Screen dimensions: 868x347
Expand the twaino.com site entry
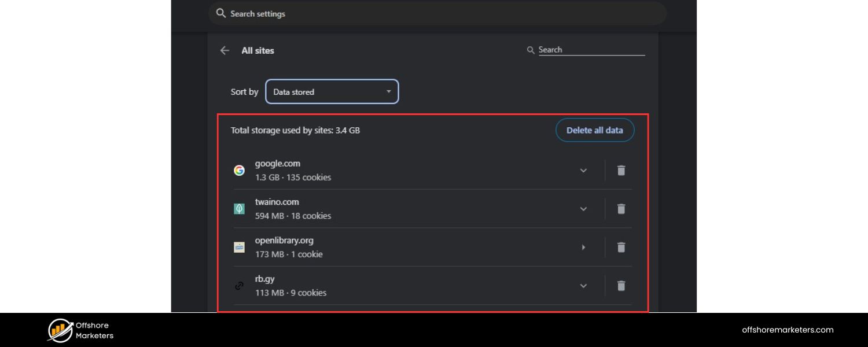[583, 209]
